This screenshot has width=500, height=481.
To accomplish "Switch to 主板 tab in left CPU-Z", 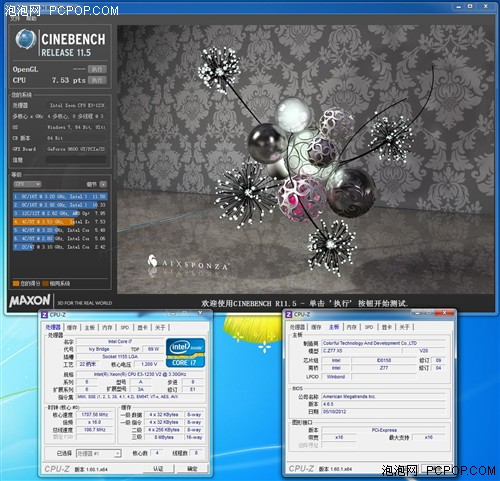I will [x=90, y=328].
